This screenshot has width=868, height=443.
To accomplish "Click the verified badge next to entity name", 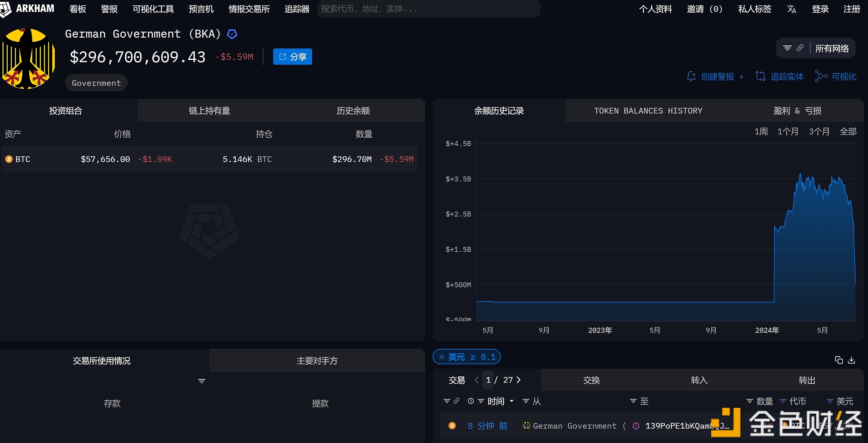I will tap(232, 34).
